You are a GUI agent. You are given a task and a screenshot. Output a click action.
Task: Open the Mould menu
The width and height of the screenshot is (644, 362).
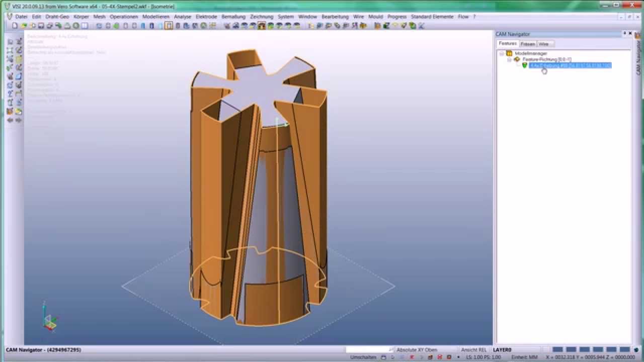tap(376, 17)
